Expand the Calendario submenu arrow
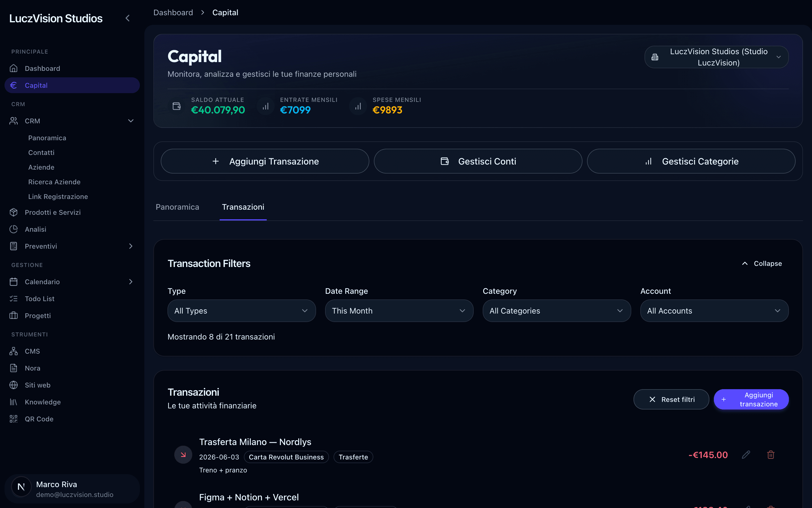Viewport: 812px width, 508px height. tap(131, 282)
